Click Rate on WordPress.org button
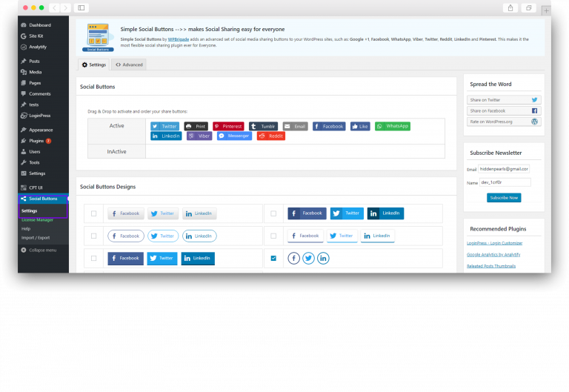 pyautogui.click(x=504, y=122)
